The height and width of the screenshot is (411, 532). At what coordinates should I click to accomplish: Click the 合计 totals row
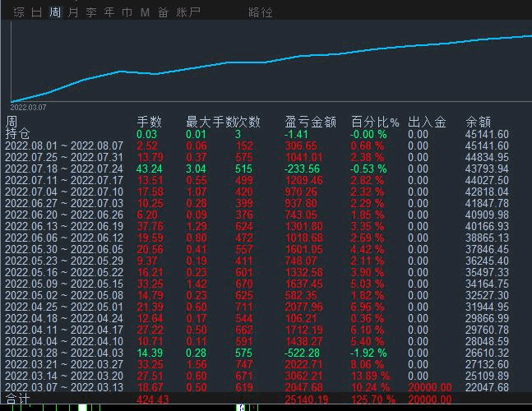pos(17,399)
